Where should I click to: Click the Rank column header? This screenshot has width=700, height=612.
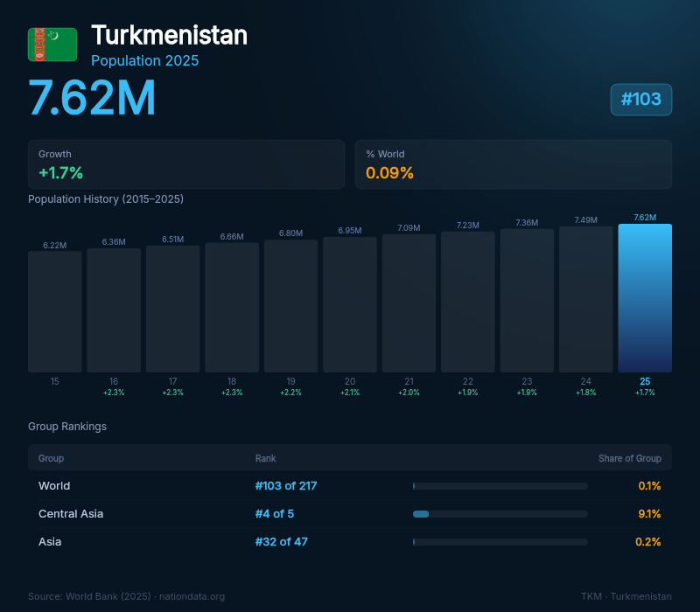coord(266,458)
